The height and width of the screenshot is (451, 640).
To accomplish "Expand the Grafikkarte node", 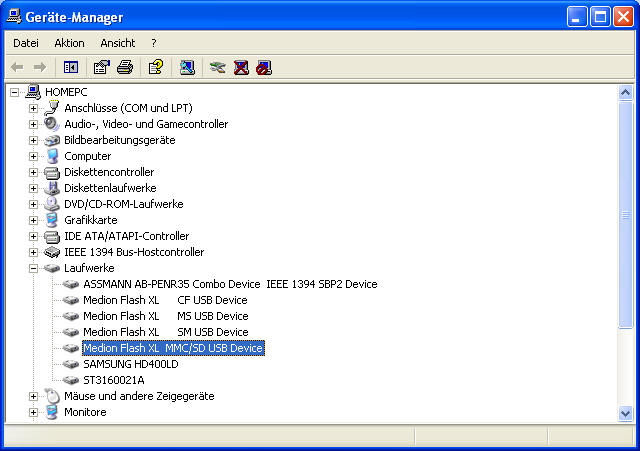I will pos(33,220).
